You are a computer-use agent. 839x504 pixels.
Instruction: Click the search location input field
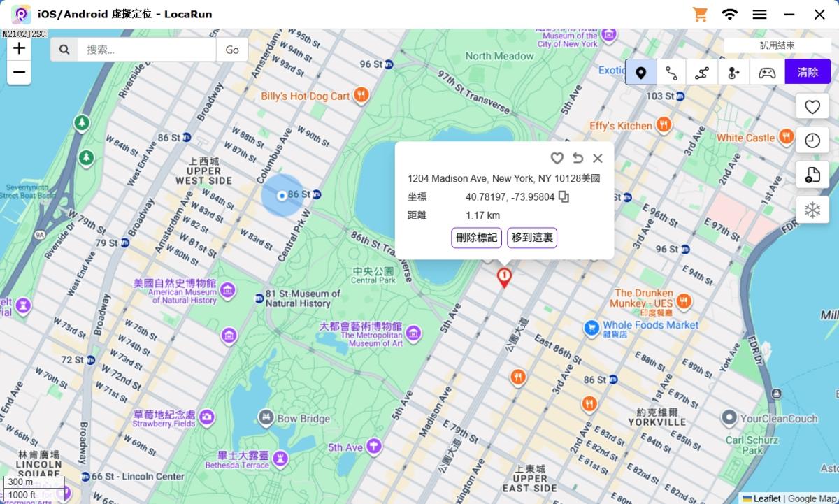146,50
